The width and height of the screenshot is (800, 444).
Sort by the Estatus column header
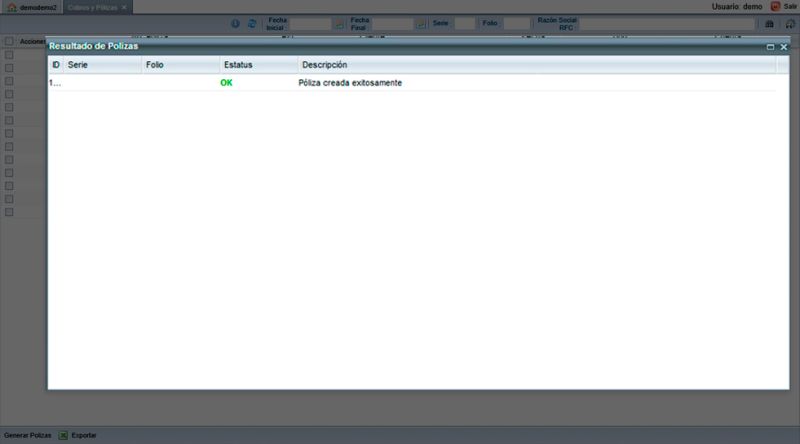259,65
